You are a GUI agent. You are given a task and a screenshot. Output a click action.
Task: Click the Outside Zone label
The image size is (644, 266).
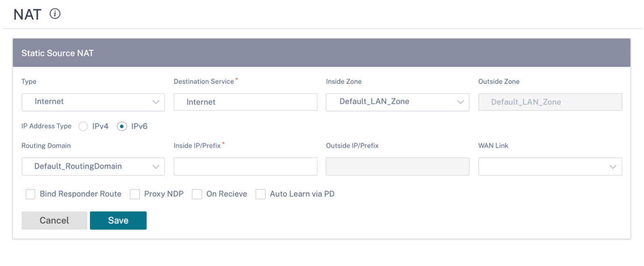tap(499, 82)
